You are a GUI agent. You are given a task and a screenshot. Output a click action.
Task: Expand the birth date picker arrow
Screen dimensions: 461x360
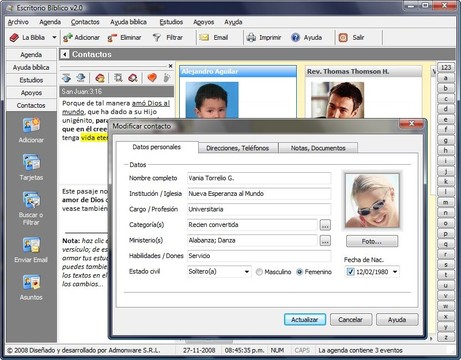click(x=395, y=272)
